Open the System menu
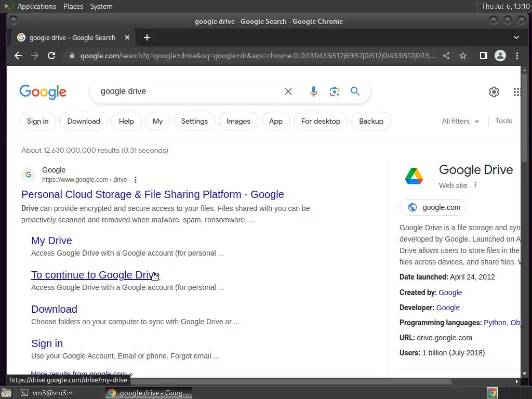Image resolution: width=532 pixels, height=399 pixels. 101,6
